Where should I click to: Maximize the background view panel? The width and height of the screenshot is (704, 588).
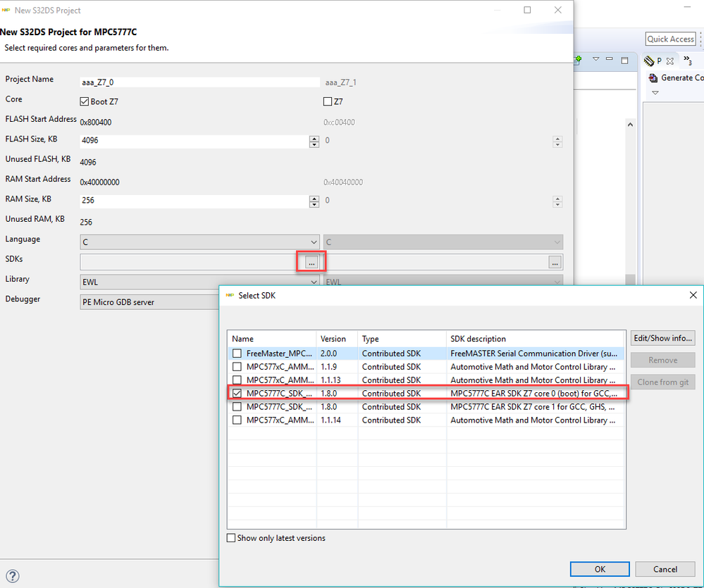(x=624, y=60)
